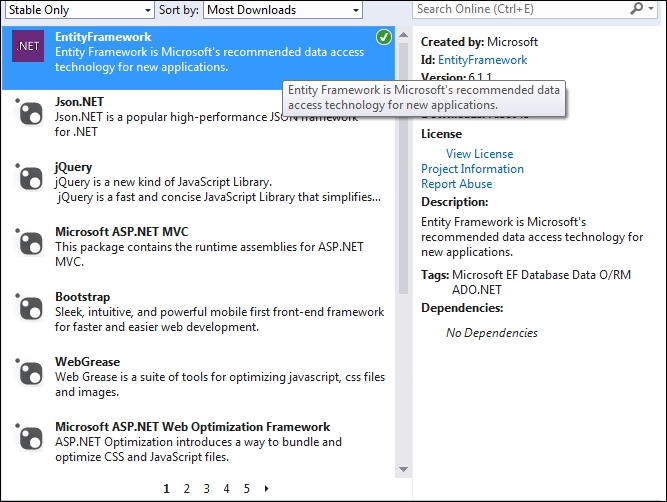This screenshot has height=502, width=667.
Task: Click the Json.NET package icon
Action: 30,113
